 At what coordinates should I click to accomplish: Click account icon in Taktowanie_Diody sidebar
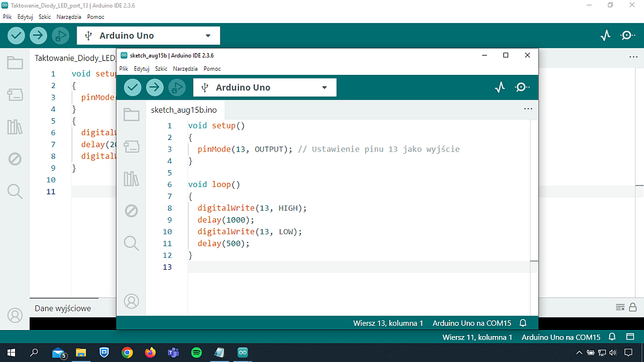pyautogui.click(x=14, y=315)
